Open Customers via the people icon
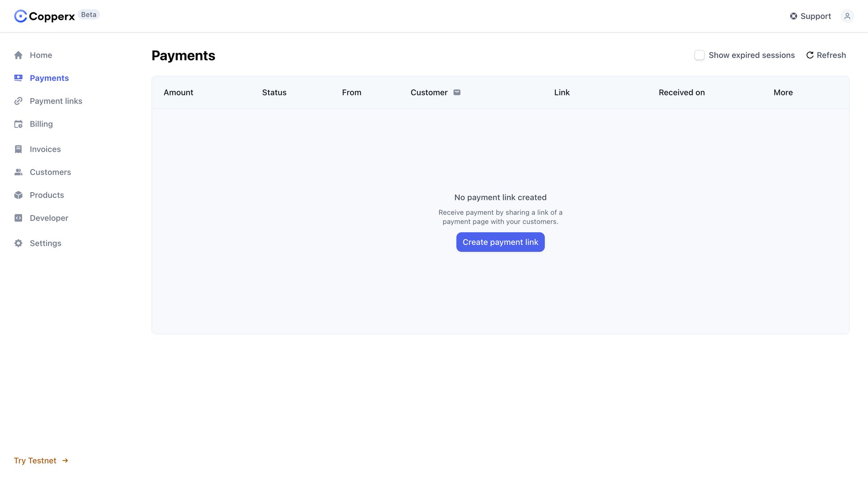The height and width of the screenshot is (480, 868). (x=18, y=172)
